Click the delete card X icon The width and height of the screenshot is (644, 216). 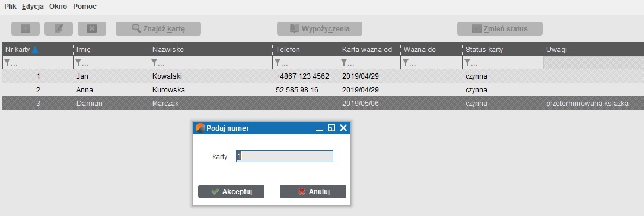(92, 28)
